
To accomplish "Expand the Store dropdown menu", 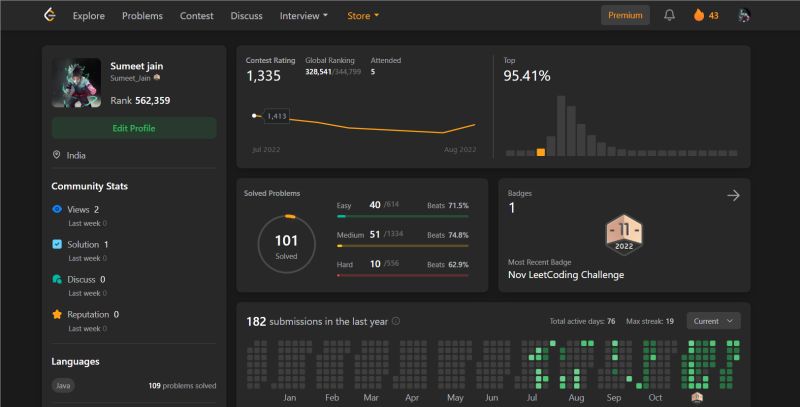I will pos(363,16).
